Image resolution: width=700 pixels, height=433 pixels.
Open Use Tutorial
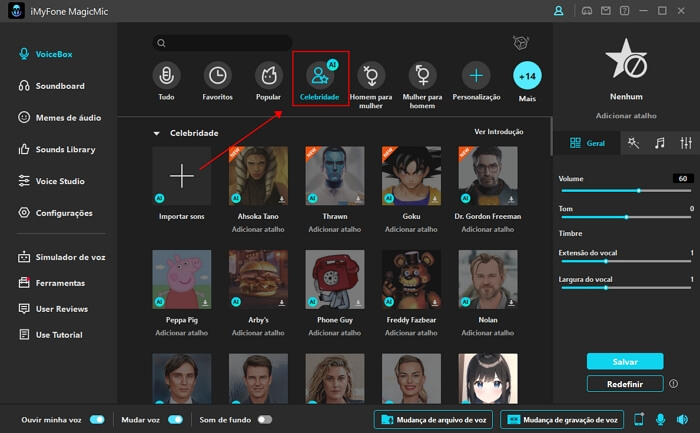pyautogui.click(x=50, y=335)
